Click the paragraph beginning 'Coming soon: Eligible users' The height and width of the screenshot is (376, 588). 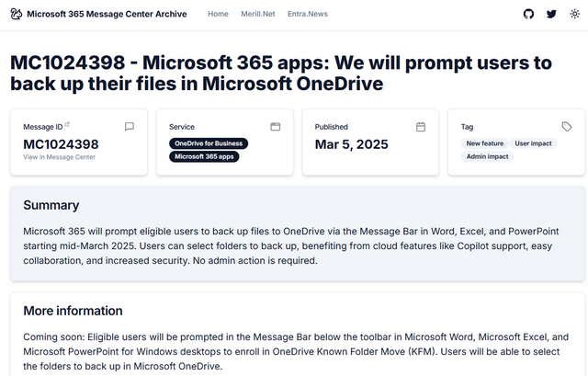pyautogui.click(x=296, y=351)
